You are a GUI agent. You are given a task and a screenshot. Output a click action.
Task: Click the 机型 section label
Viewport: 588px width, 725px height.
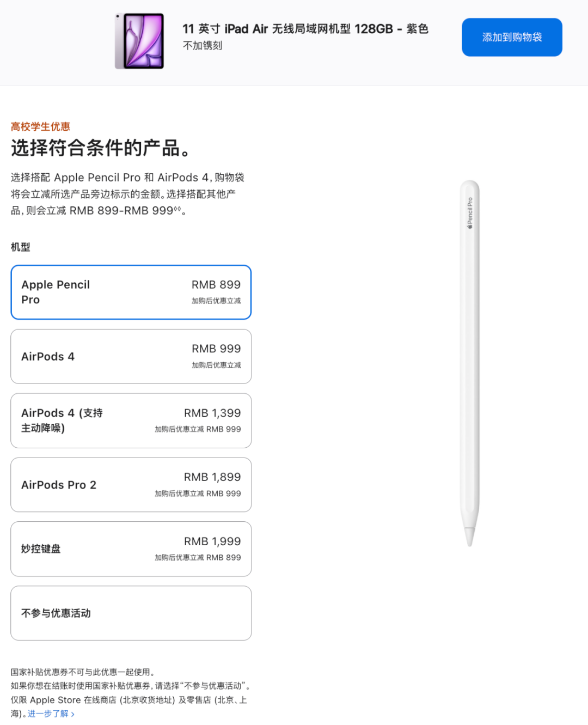[21, 247]
